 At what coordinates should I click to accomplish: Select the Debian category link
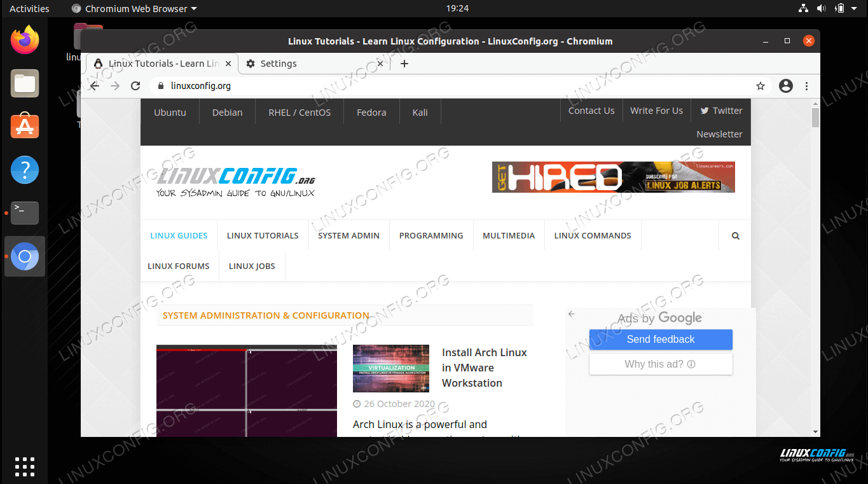(228, 113)
